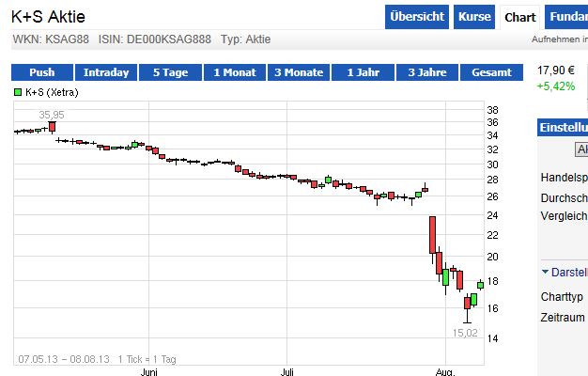Click the 22 price axis label

pyautogui.click(x=492, y=235)
